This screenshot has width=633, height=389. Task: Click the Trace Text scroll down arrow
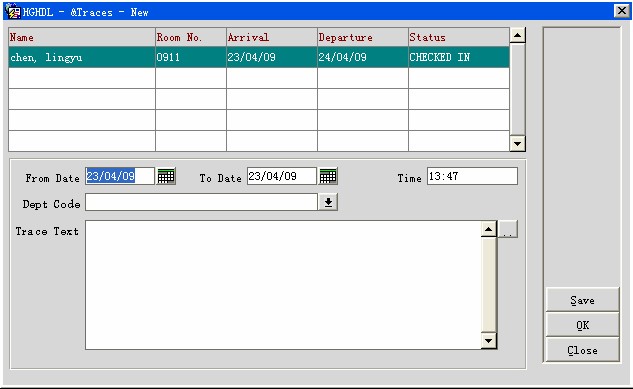click(488, 341)
